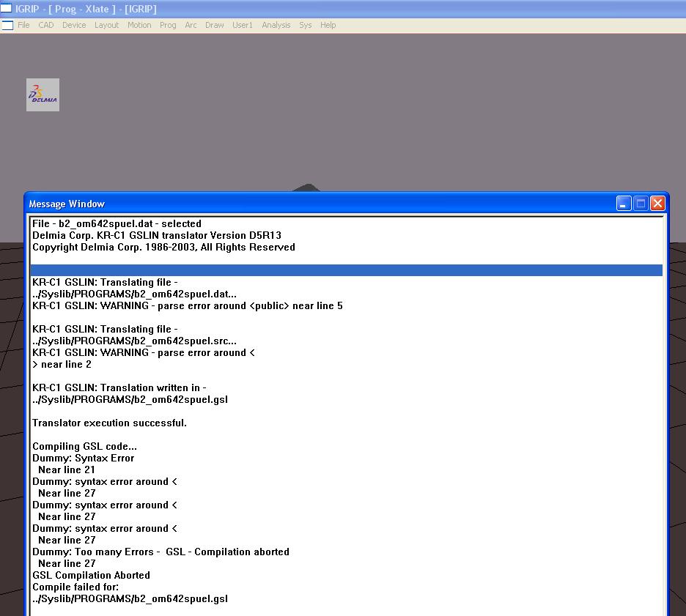Open the Arc menu
This screenshot has width=686, height=616.
pyautogui.click(x=191, y=26)
